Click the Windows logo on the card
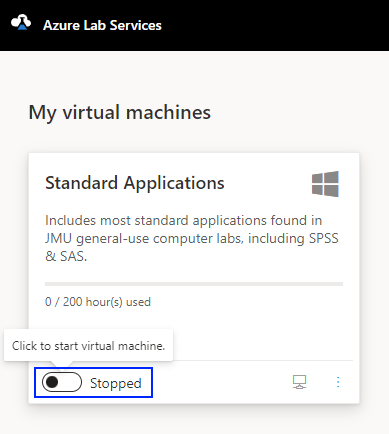Screen dimensions: 389x434 [325, 184]
